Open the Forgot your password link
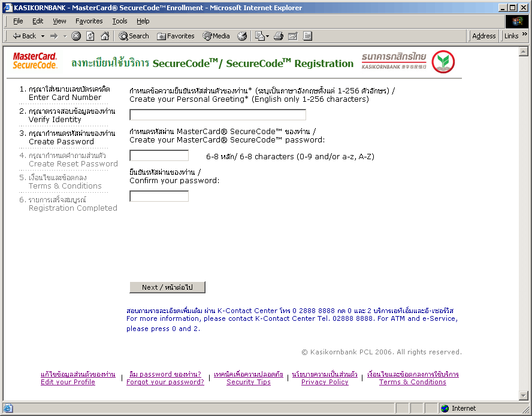Image resolution: width=532 pixels, height=416 pixels. [x=165, y=378]
